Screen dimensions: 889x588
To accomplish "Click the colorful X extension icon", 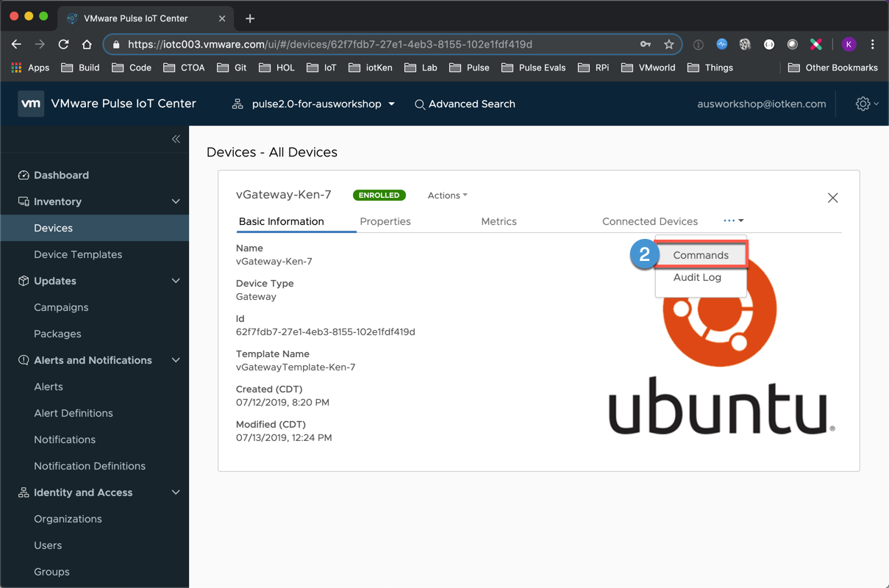I will pos(815,44).
